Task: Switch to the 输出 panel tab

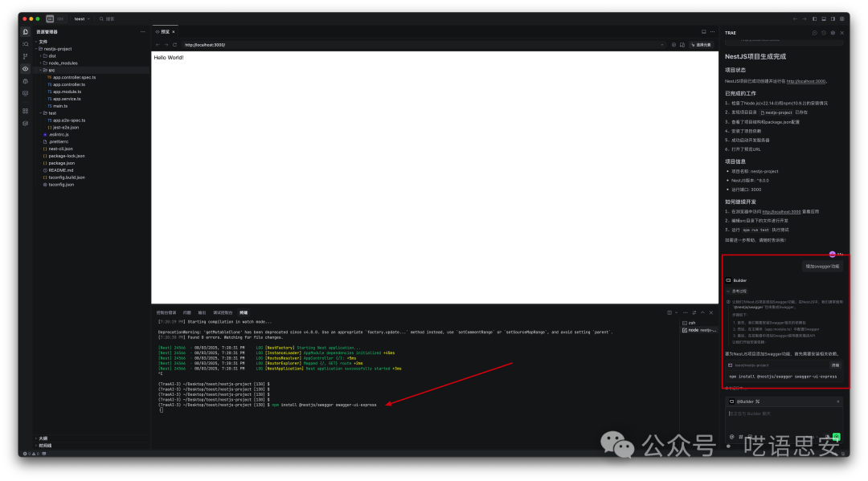Action: point(202,312)
